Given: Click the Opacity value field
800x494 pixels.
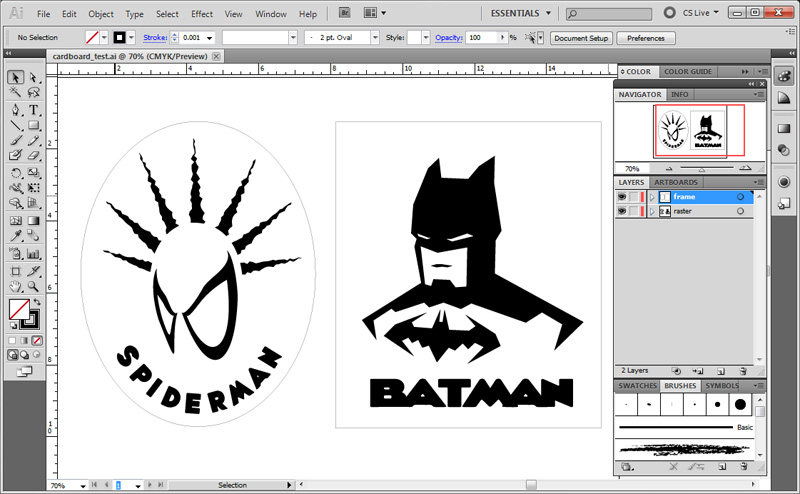Looking at the screenshot, I should point(483,37).
